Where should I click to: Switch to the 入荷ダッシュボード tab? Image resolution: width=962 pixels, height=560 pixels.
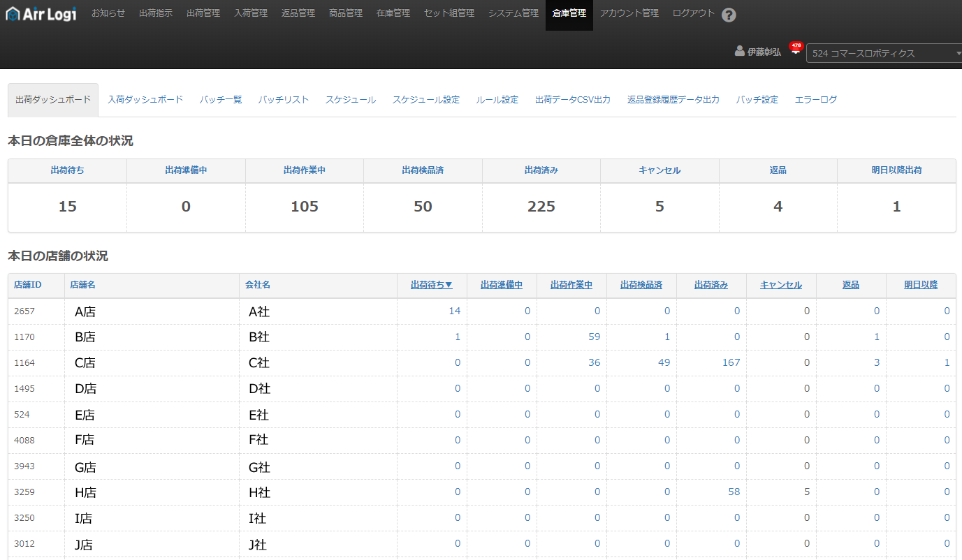tap(145, 100)
